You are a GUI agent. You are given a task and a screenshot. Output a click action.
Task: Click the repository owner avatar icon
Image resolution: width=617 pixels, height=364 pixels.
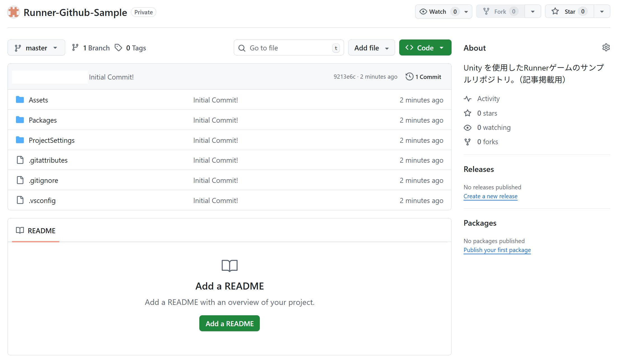click(13, 12)
